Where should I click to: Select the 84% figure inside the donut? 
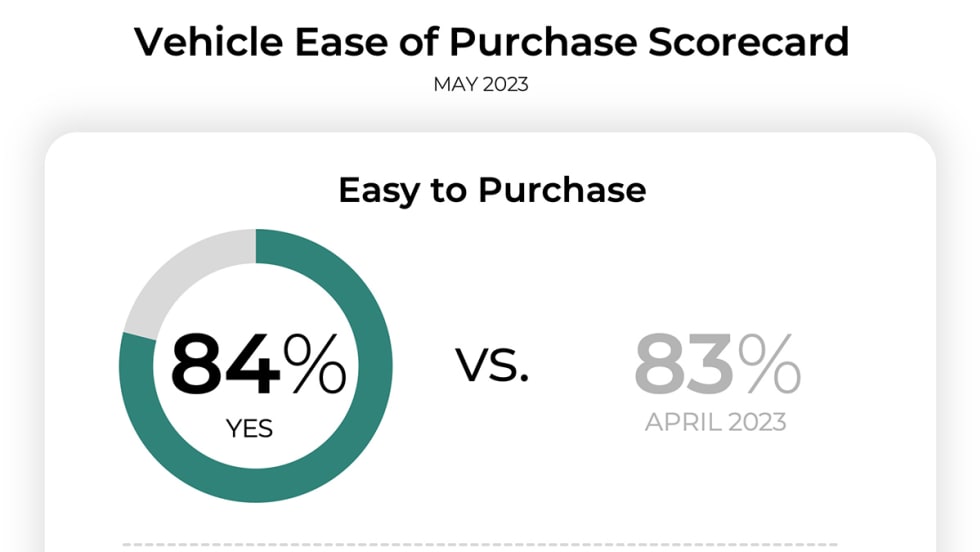258,365
